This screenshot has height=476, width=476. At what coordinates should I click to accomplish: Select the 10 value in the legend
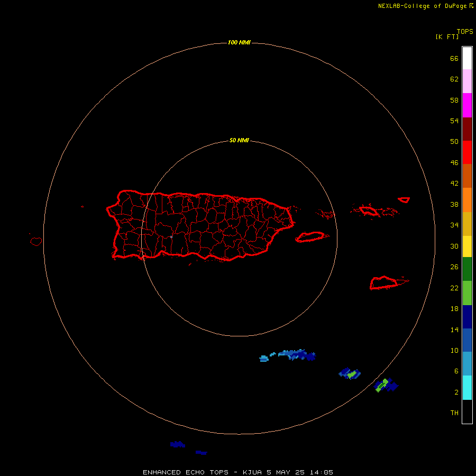(454, 350)
